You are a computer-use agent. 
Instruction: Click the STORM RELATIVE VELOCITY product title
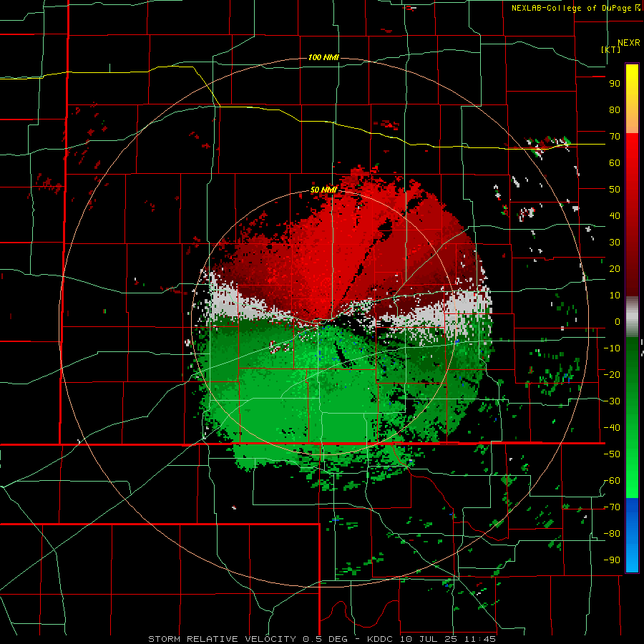pos(222,639)
